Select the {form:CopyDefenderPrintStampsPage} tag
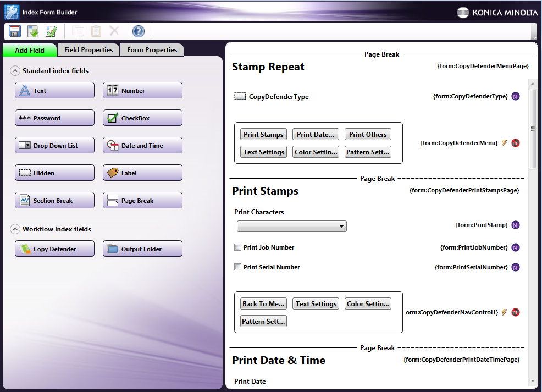Image resolution: width=542 pixels, height=392 pixels. pos(464,190)
